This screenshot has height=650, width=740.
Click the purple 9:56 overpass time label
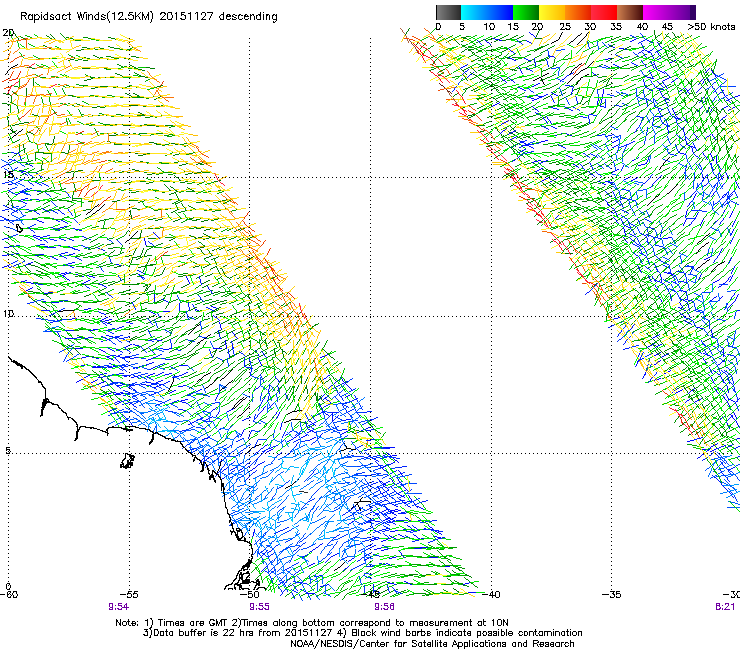(x=384, y=607)
